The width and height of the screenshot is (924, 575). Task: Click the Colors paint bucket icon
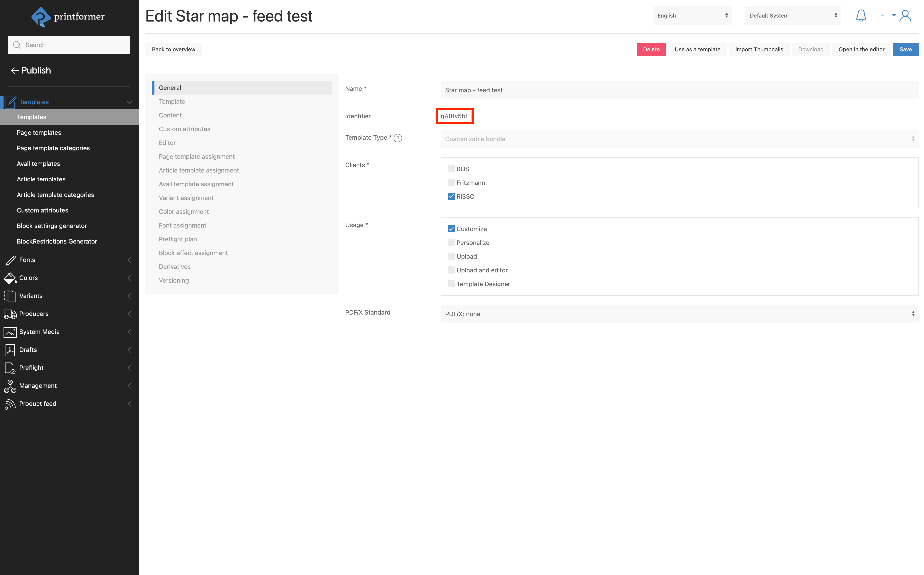click(10, 278)
